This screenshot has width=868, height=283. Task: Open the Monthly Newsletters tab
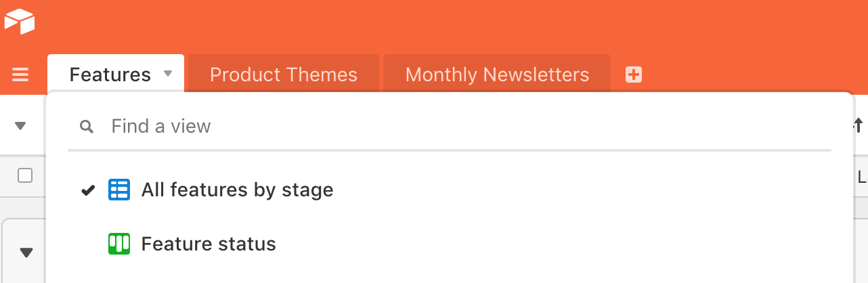click(497, 74)
